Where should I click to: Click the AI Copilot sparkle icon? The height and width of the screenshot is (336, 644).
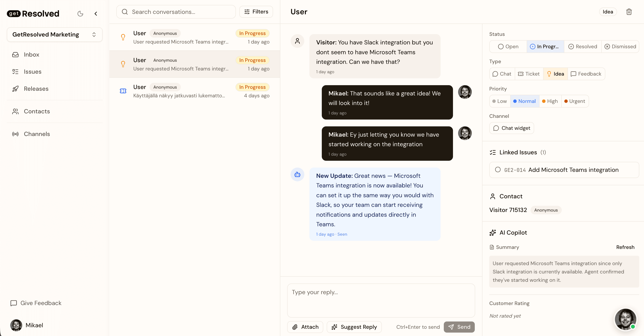point(493,233)
